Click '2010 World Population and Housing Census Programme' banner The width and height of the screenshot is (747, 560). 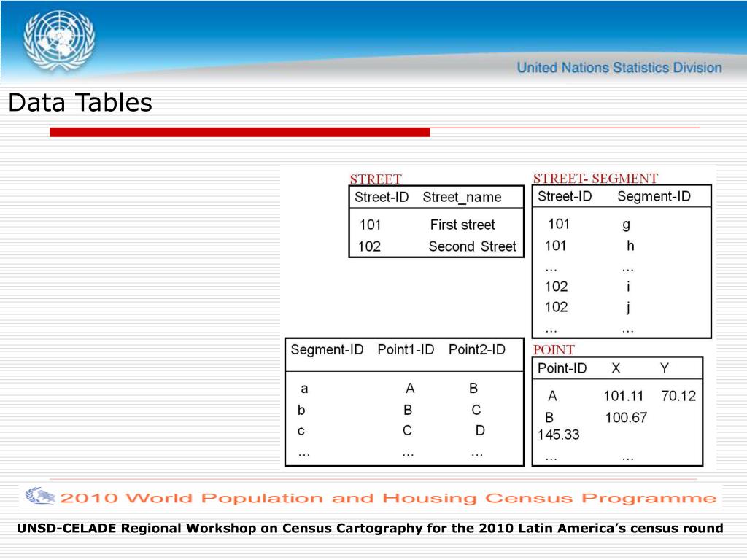pos(388,498)
